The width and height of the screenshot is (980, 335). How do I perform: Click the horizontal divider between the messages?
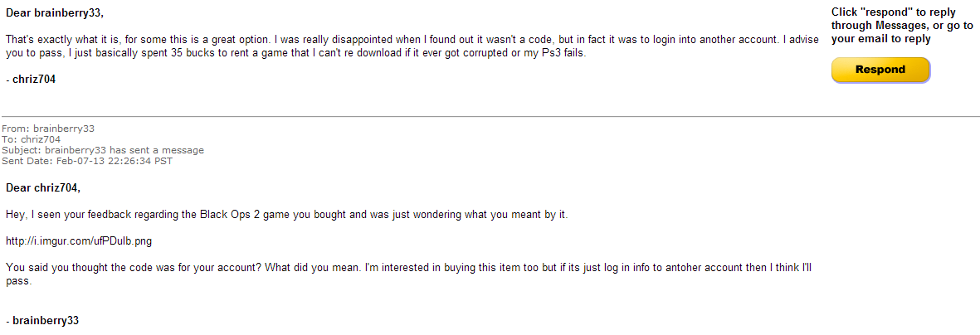click(x=490, y=116)
